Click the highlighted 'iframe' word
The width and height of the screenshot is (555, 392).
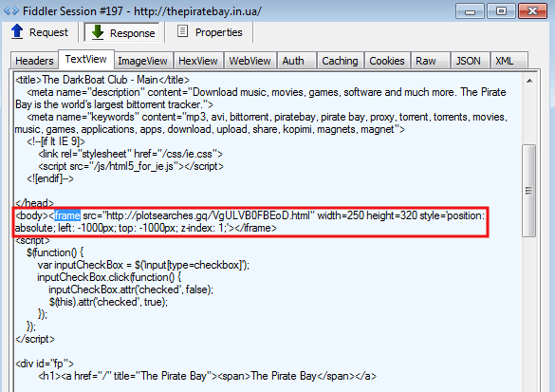(x=67, y=215)
